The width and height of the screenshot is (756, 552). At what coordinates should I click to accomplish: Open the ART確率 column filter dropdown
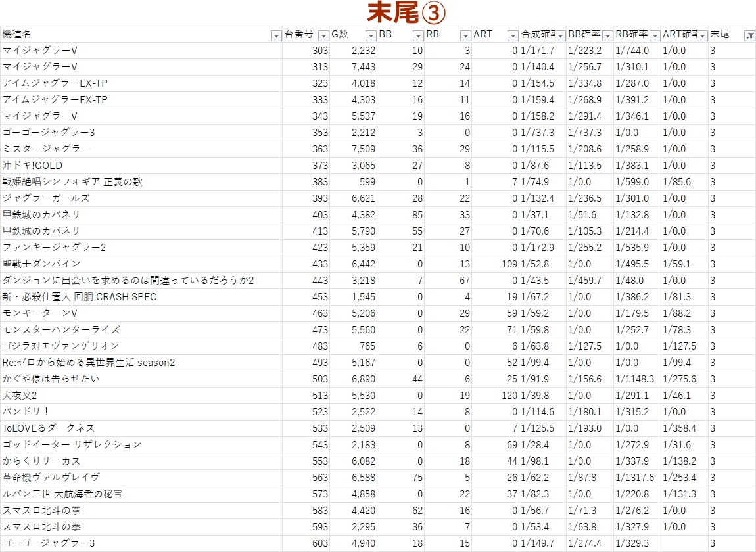[x=702, y=35]
